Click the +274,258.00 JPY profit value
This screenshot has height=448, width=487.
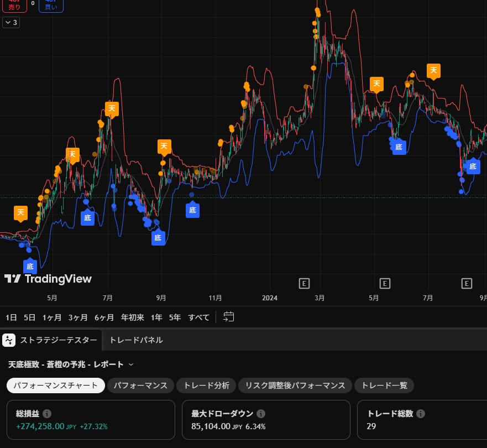click(46, 426)
